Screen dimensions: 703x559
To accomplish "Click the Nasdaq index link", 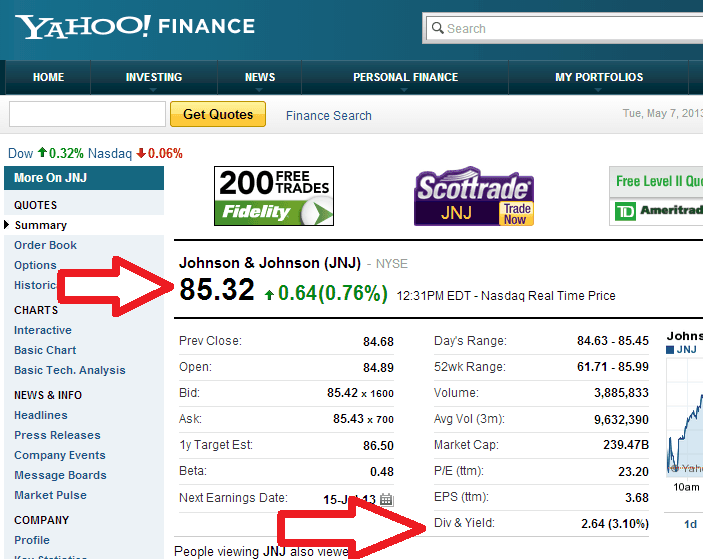I will point(110,153).
